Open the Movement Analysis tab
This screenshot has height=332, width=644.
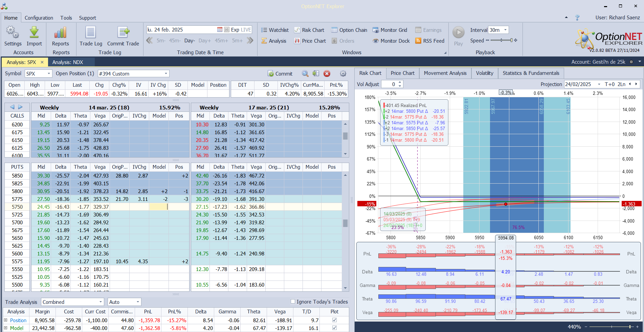(445, 73)
